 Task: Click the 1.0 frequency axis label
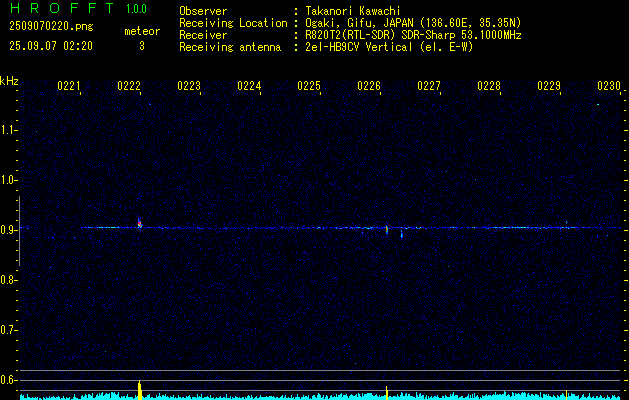7,180
